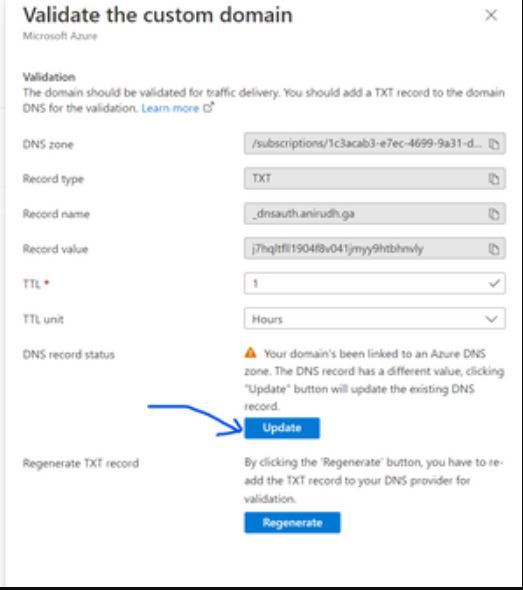
Task: Click the 'DNS zone' label
Action: 48,144
